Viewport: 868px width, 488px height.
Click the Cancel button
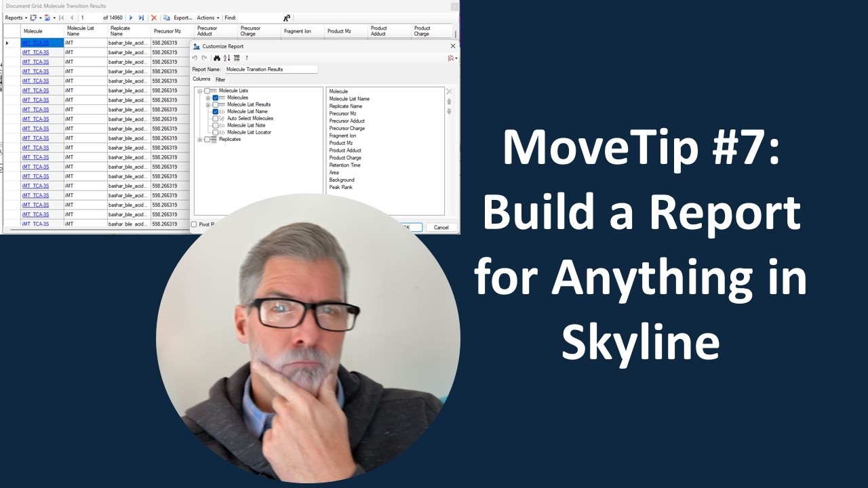pos(441,227)
